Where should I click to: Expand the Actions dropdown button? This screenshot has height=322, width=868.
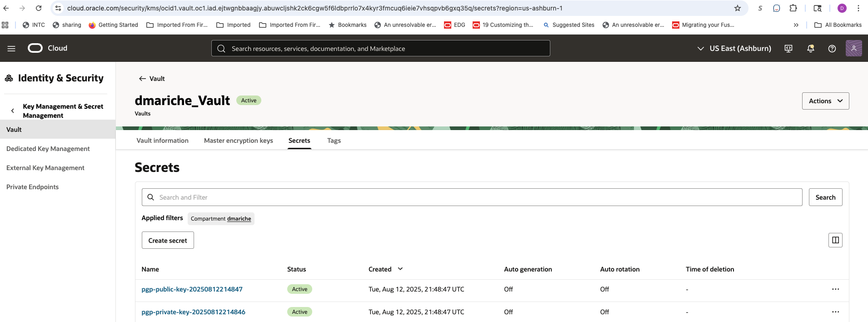point(825,101)
